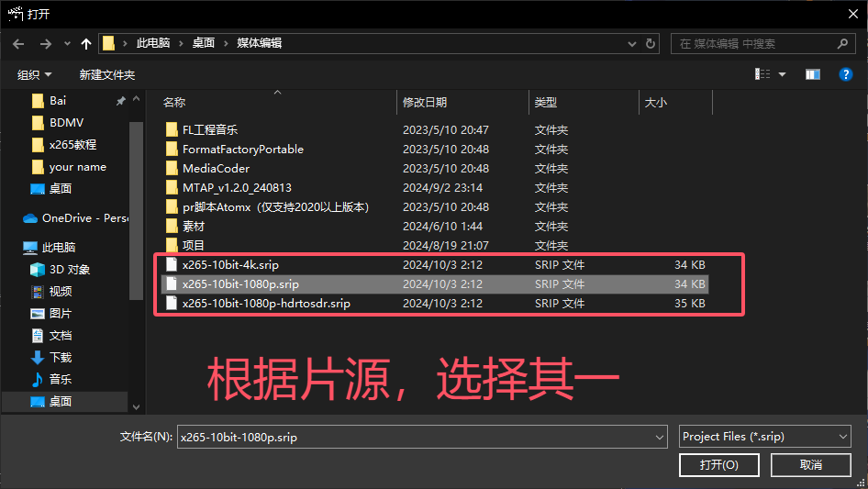
Task: Open the MediaCoder folder
Action: (x=216, y=169)
